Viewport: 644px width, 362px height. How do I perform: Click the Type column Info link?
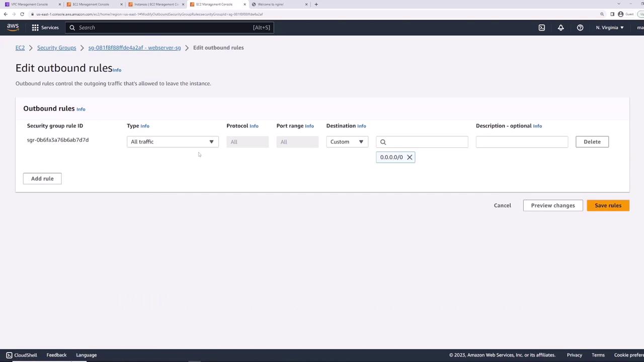(x=145, y=126)
